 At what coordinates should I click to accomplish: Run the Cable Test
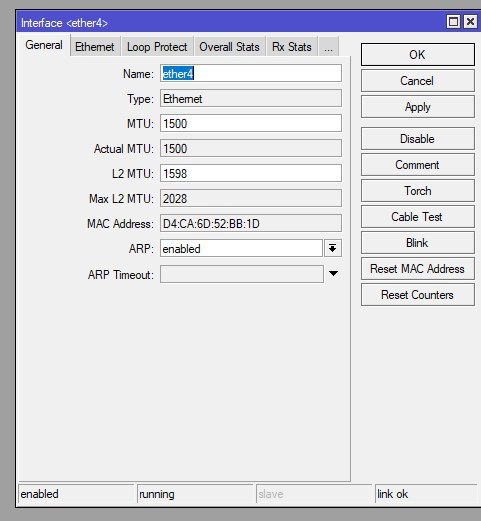click(x=418, y=217)
